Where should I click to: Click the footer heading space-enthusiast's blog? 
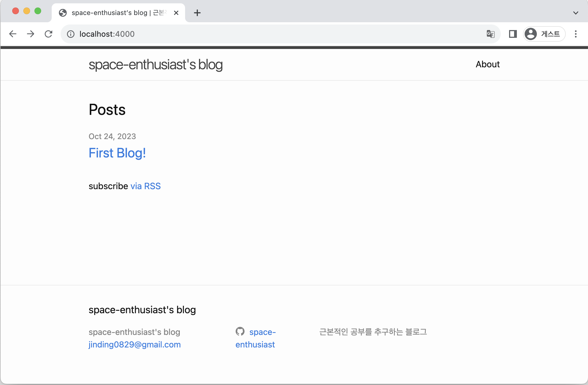coord(142,310)
